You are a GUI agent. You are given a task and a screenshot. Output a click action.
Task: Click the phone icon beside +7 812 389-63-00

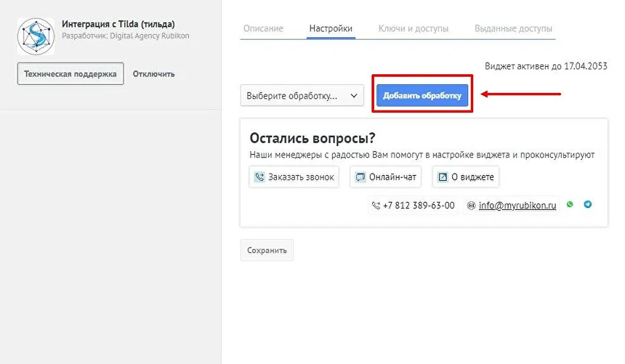point(376,206)
